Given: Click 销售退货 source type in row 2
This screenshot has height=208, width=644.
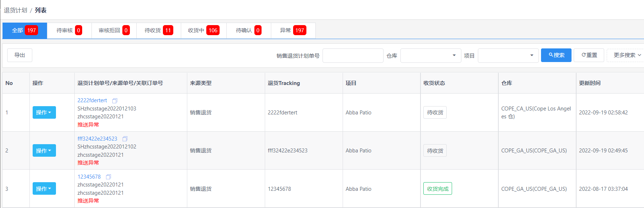Looking at the screenshot, I should click(201, 151).
